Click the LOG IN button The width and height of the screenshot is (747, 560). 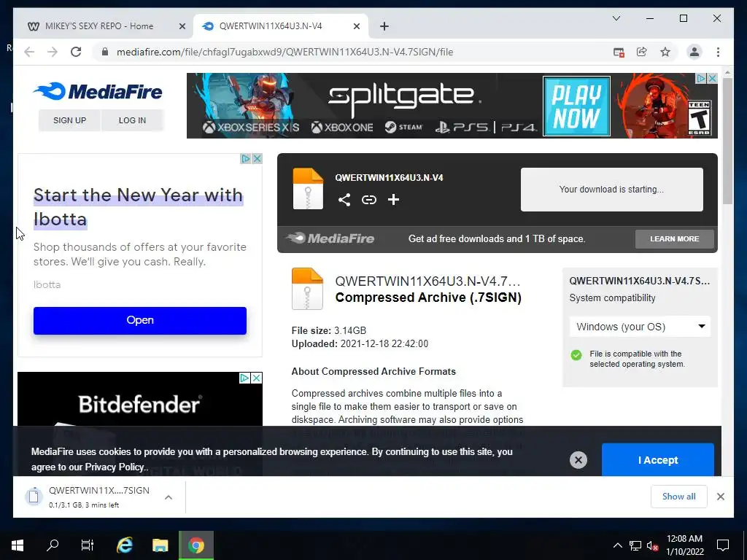click(133, 120)
